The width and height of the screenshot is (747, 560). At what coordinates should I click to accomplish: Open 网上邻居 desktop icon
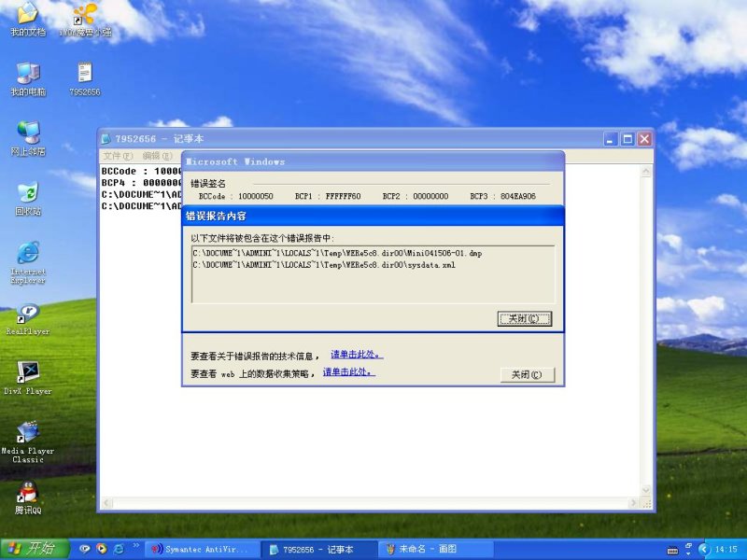click(27, 133)
